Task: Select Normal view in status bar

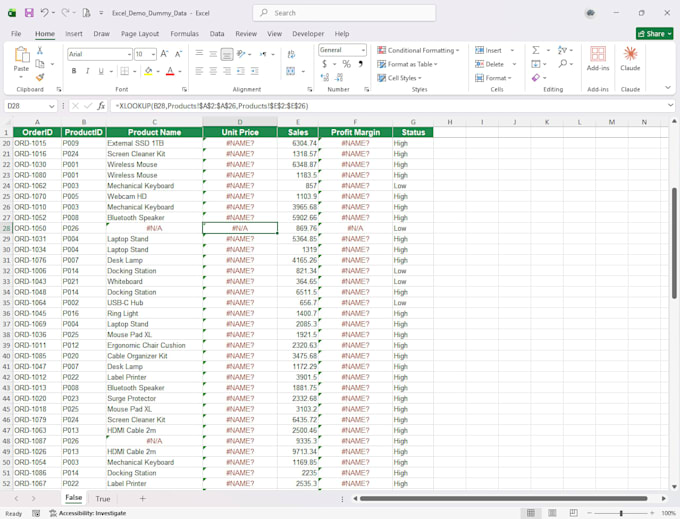Action: coord(530,513)
